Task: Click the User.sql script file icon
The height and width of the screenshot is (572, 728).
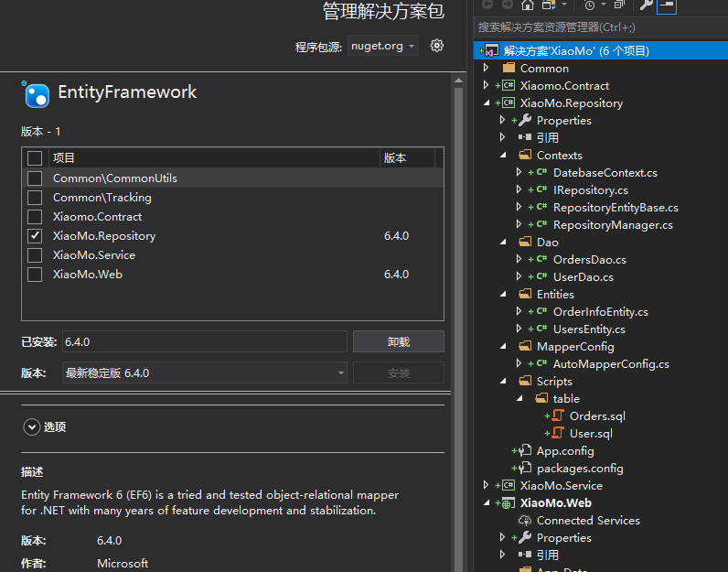Action: pyautogui.click(x=558, y=433)
